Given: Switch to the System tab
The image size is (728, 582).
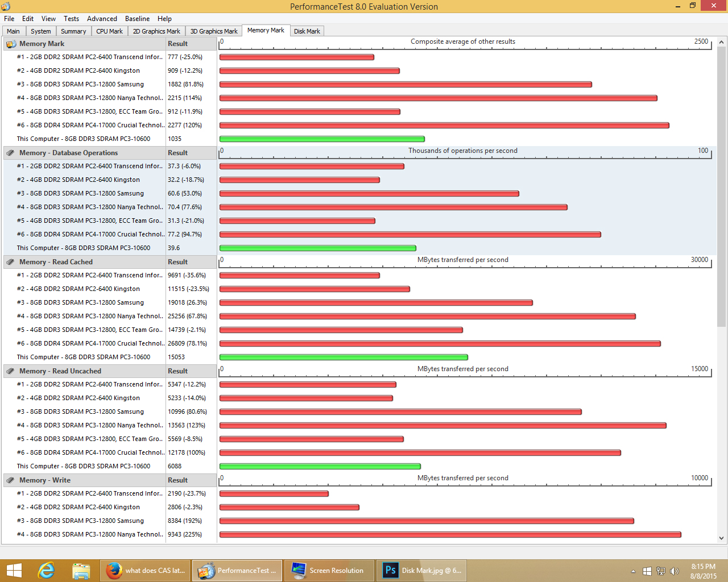Looking at the screenshot, I should pos(41,31).
